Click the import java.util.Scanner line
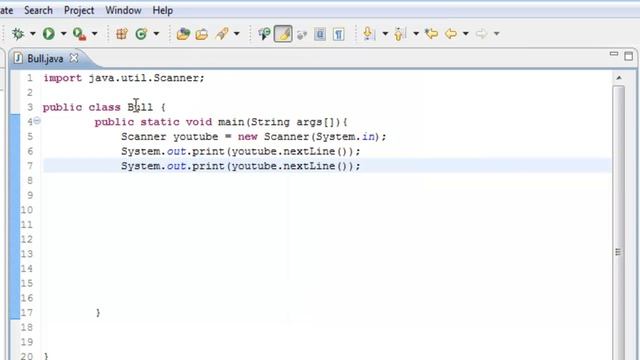 124,78
